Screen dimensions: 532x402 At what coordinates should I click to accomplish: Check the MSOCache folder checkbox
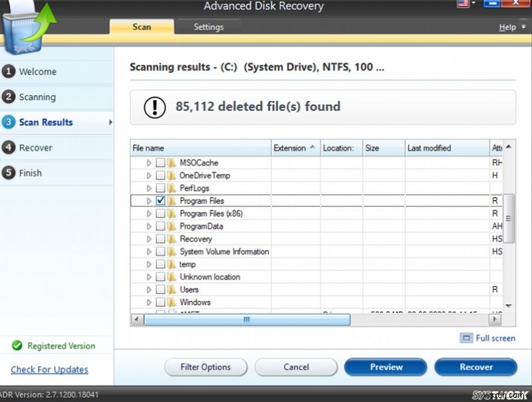tap(160, 162)
